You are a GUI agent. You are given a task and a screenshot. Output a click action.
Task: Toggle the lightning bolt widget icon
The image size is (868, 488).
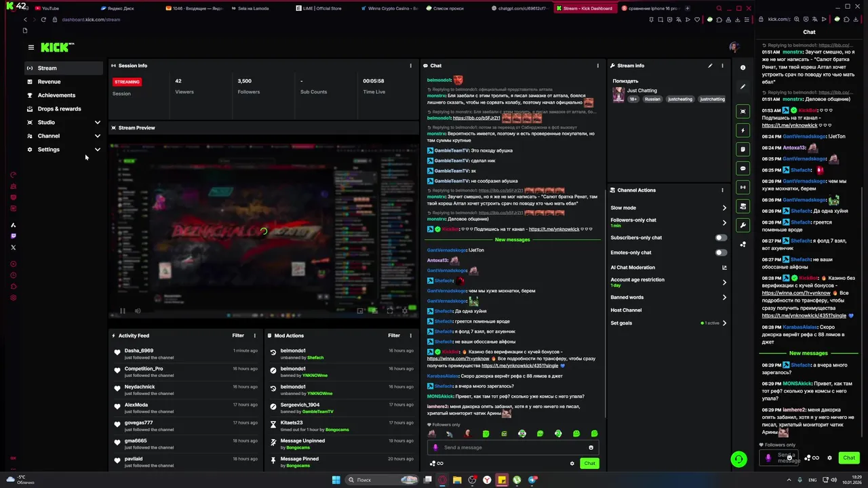[x=743, y=130]
